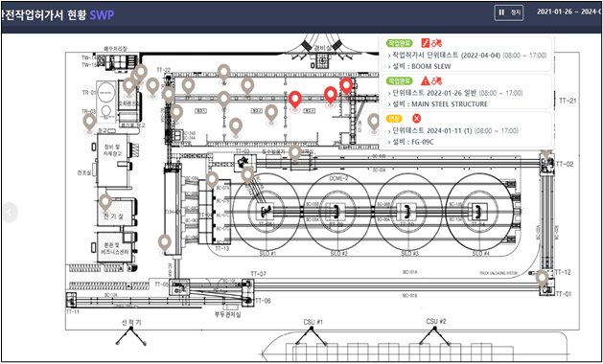Click the 설비 : FG-09C equipment line

click(416, 142)
